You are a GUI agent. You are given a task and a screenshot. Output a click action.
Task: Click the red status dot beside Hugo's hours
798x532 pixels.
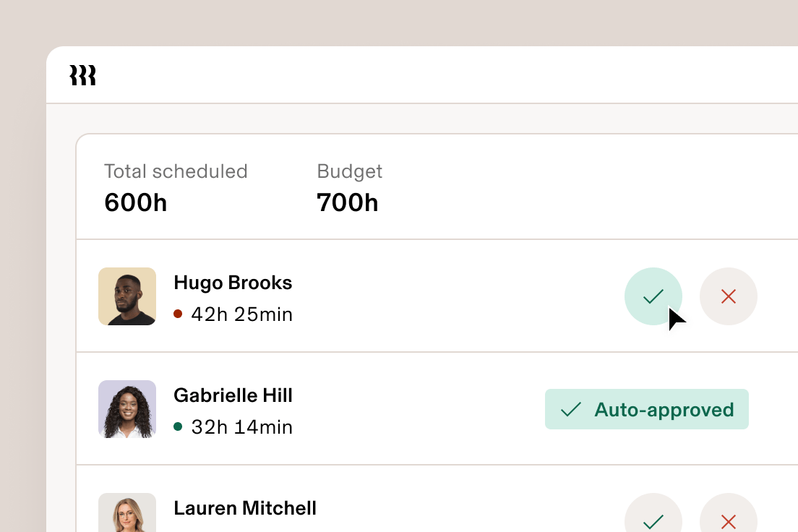click(178, 314)
